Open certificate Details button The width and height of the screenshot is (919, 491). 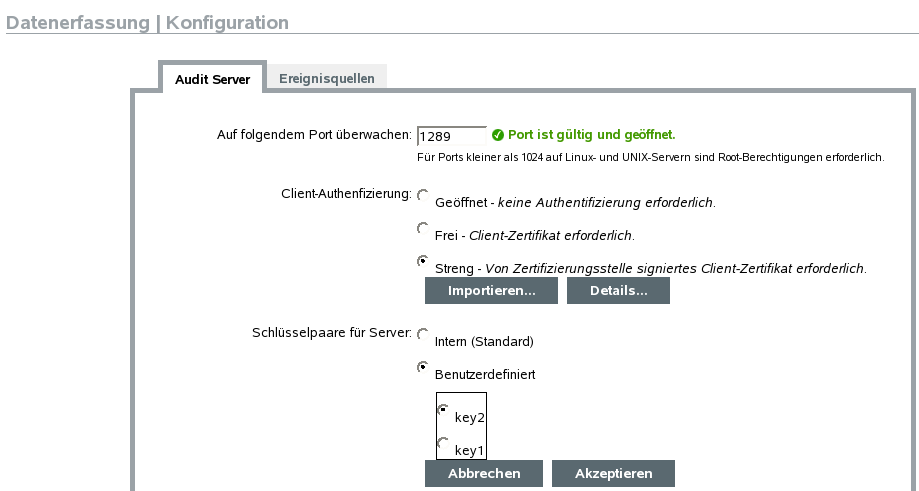pyautogui.click(x=618, y=291)
